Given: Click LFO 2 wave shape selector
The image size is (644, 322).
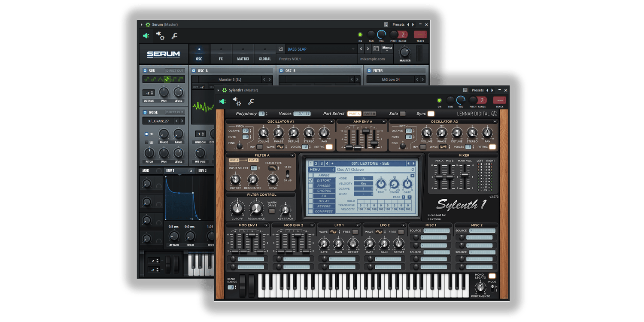Looking at the screenshot, I should (379, 232).
